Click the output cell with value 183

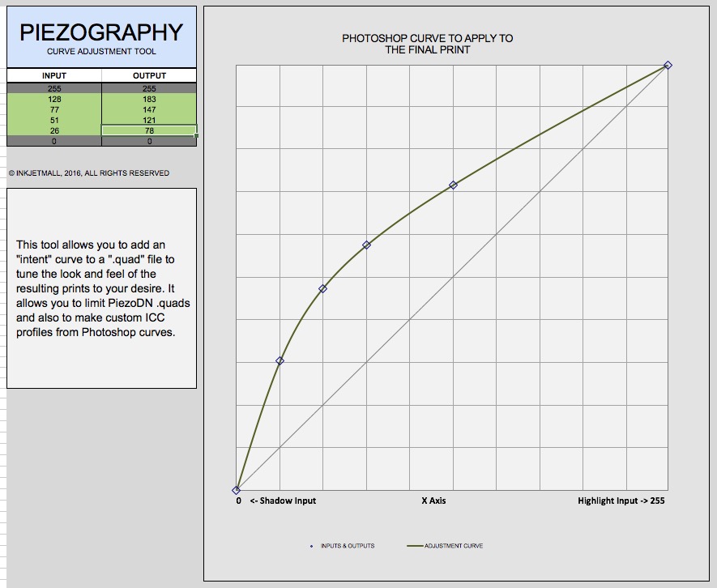(x=149, y=99)
